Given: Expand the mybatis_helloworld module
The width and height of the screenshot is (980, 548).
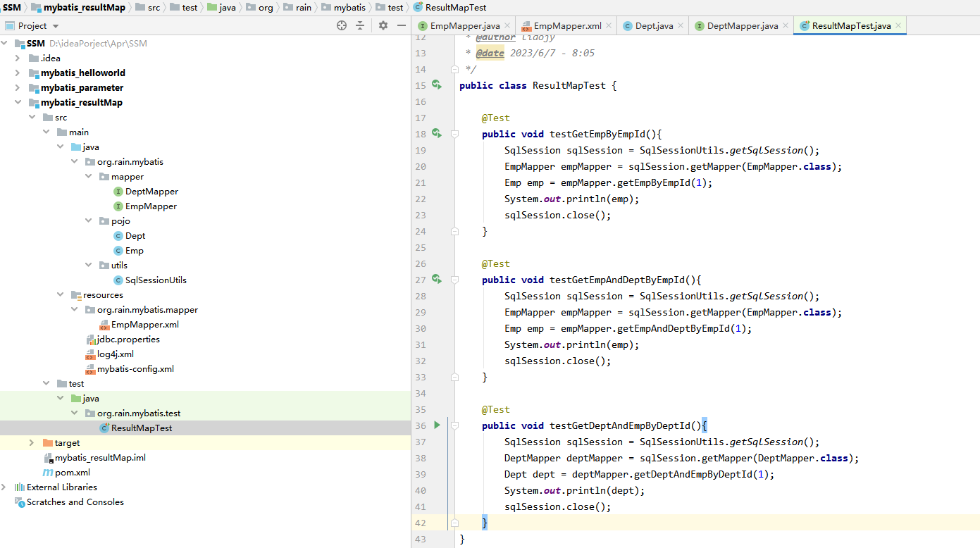Looking at the screenshot, I should pyautogui.click(x=18, y=73).
